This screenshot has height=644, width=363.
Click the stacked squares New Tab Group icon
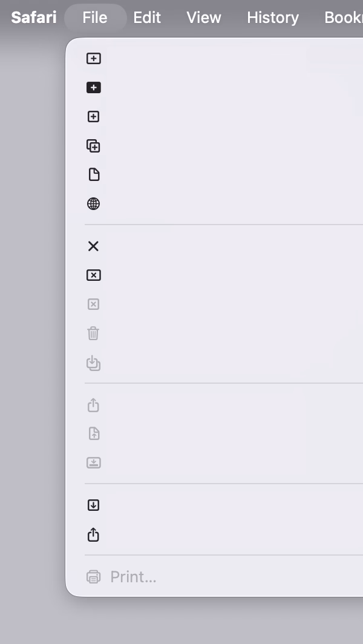(94, 146)
